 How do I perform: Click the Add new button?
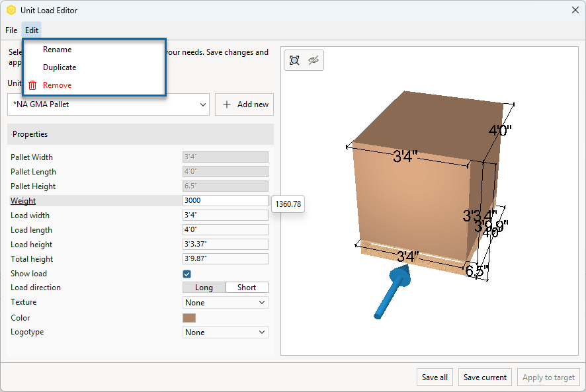tap(244, 104)
